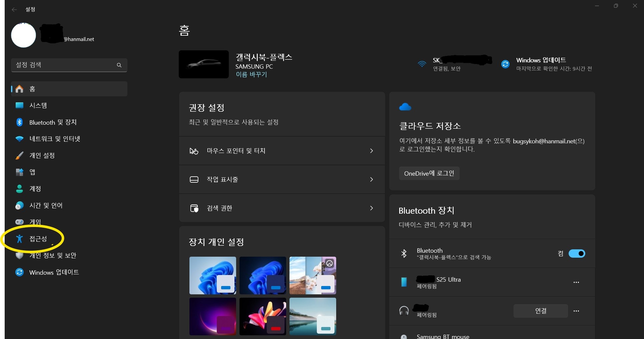Click the 앱 icon in sidebar
The width and height of the screenshot is (644, 339).
point(20,172)
